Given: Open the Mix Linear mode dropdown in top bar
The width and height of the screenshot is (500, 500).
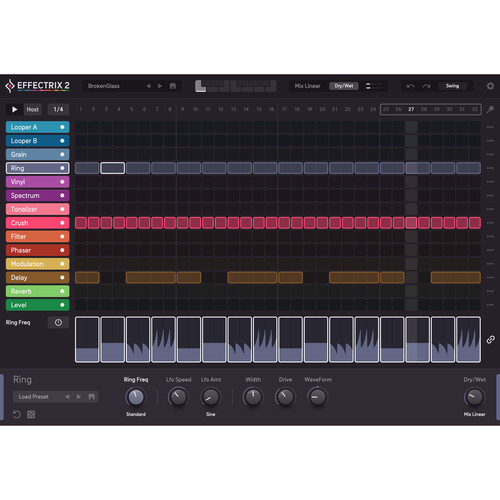Looking at the screenshot, I should pos(307,86).
